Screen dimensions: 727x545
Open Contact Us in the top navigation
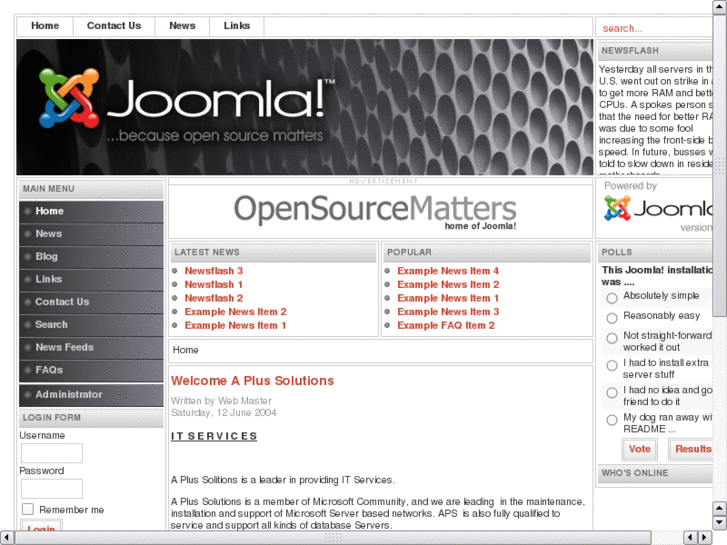[x=114, y=26]
